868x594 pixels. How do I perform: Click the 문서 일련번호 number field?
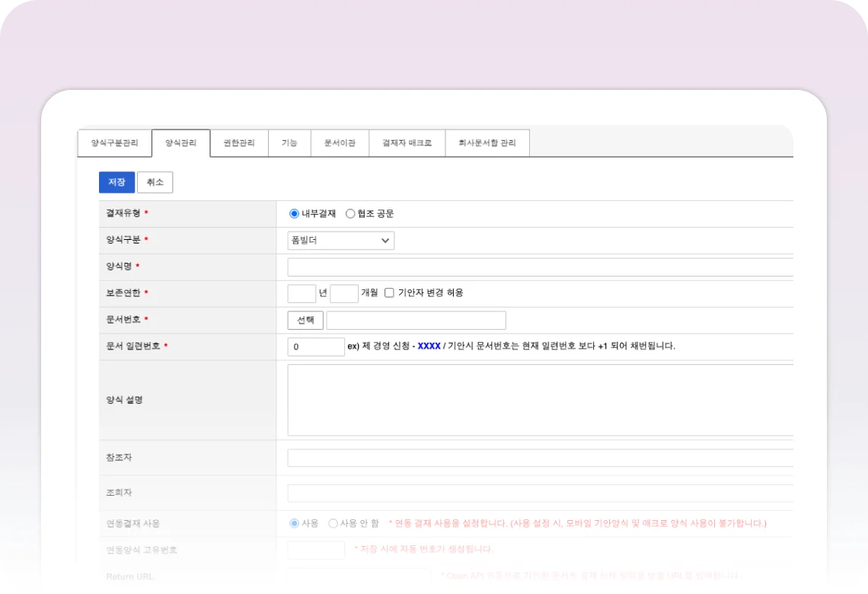316,346
